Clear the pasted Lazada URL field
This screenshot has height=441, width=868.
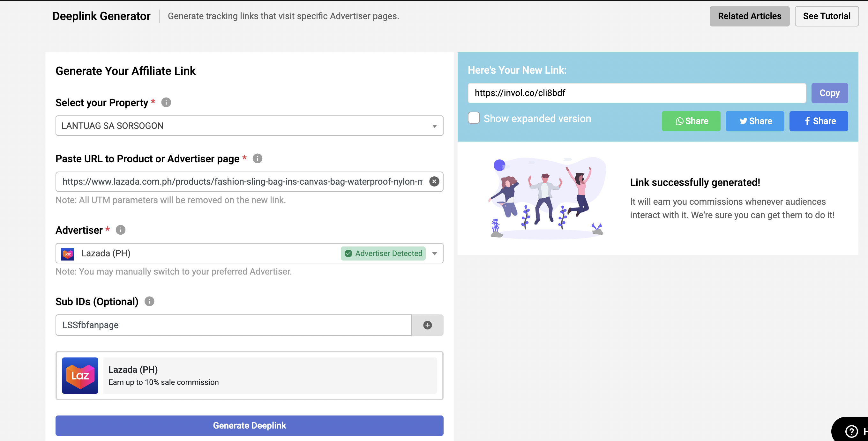[434, 182]
